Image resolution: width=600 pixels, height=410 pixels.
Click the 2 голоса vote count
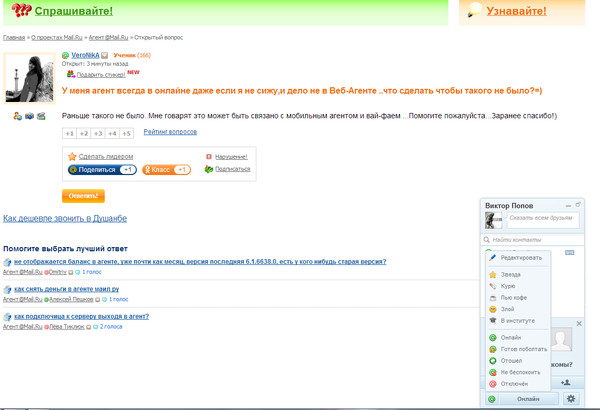tap(111, 327)
